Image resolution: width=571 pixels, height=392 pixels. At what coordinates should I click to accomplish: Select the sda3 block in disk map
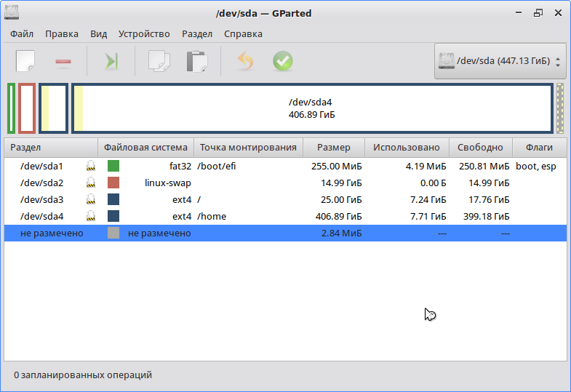54,108
